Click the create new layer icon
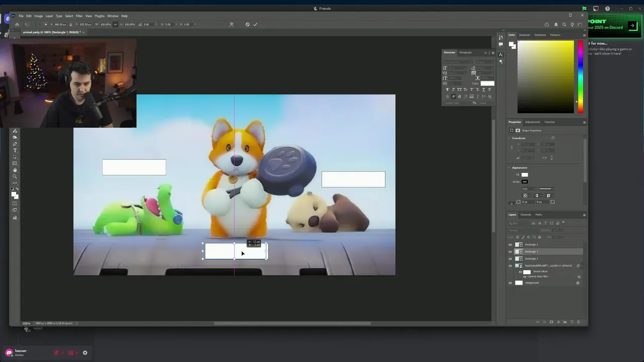This screenshot has width=644, height=362. [x=572, y=322]
